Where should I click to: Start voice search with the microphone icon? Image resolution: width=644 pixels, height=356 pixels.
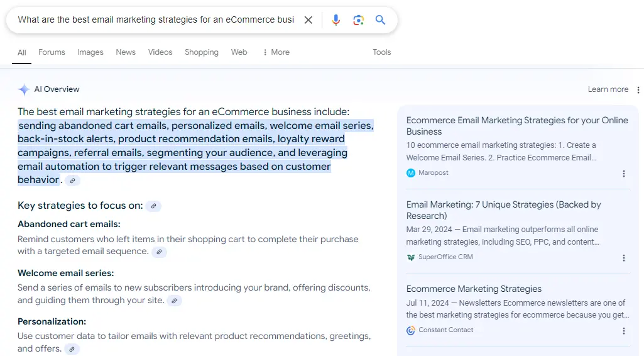pos(336,20)
